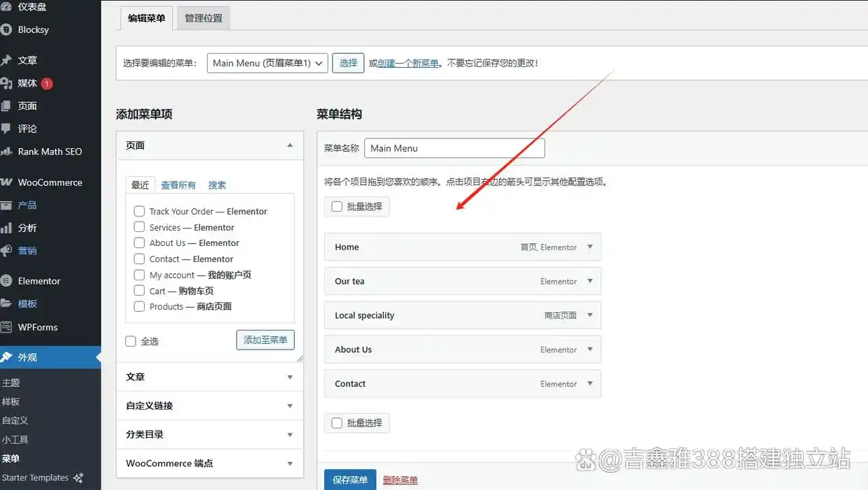868x490 pixels.
Task: Open the Main Menu selection dropdown
Action: point(268,63)
